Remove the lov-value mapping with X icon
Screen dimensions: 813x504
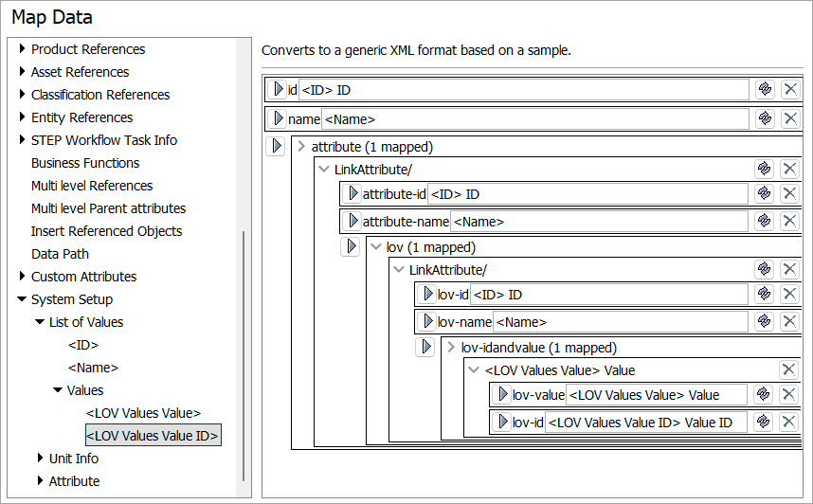pos(789,395)
